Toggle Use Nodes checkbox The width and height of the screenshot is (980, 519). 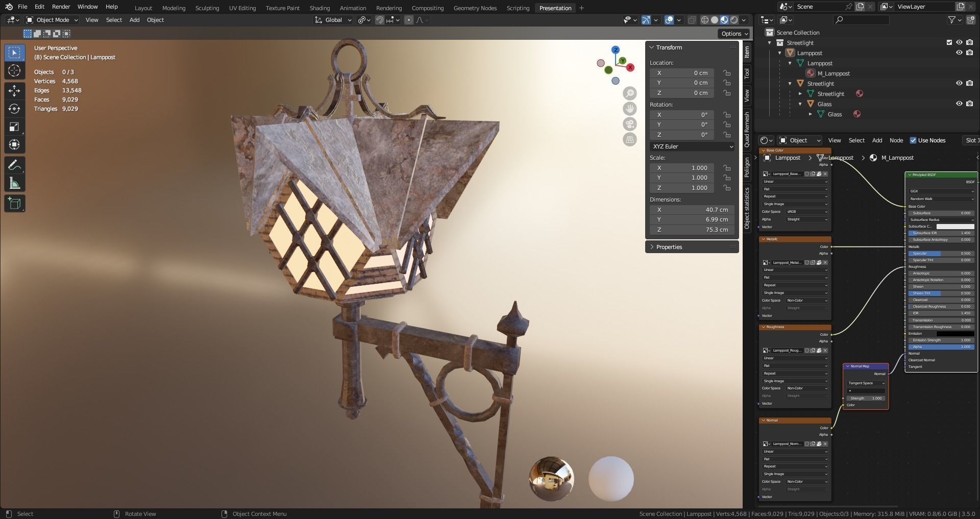pos(913,140)
